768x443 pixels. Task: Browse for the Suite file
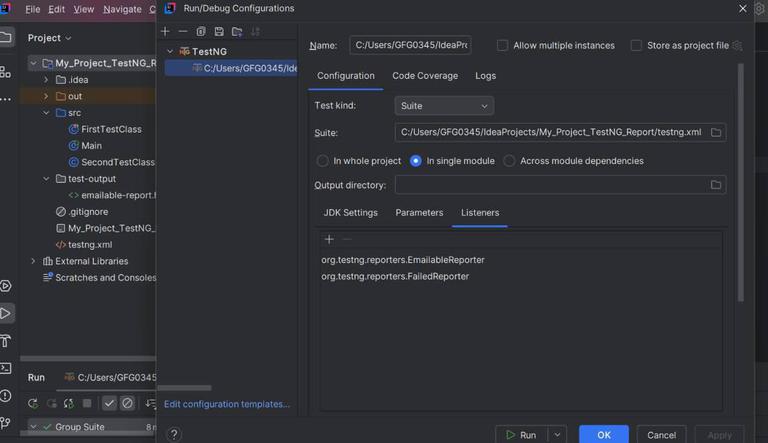pos(716,132)
